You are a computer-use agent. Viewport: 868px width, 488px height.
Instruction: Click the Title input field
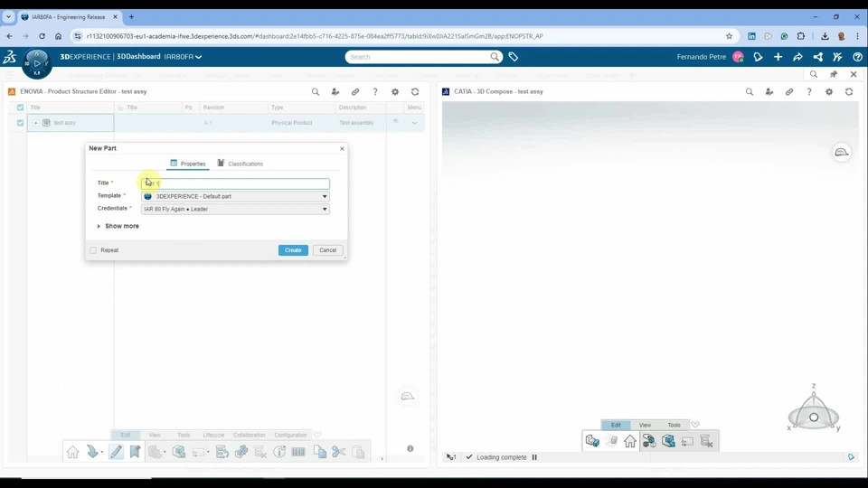[x=235, y=183]
